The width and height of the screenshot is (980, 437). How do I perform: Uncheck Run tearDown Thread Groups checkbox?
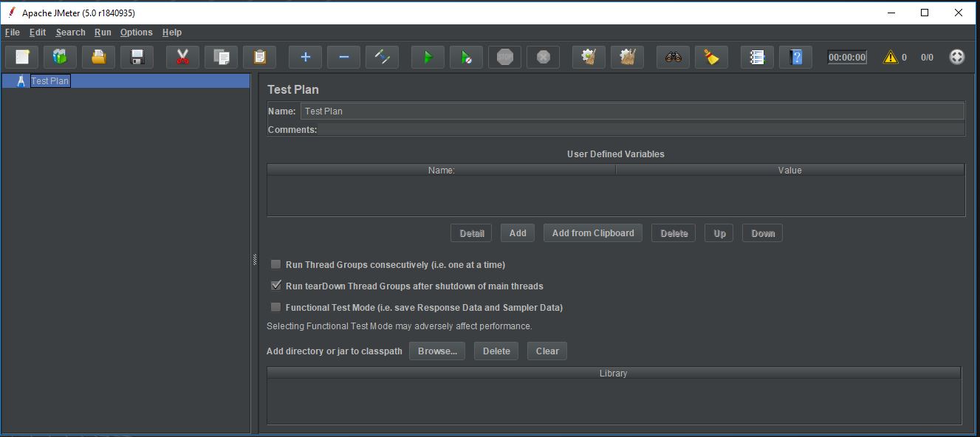point(275,286)
